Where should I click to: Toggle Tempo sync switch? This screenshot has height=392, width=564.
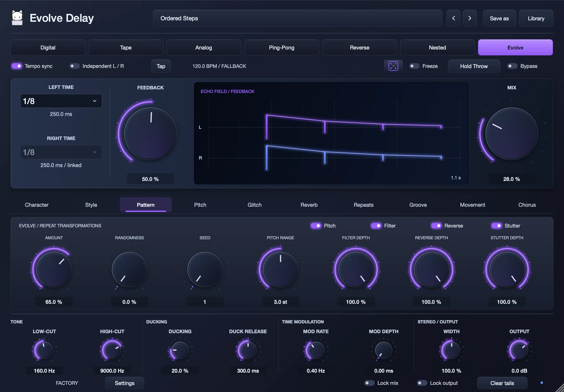coord(17,66)
